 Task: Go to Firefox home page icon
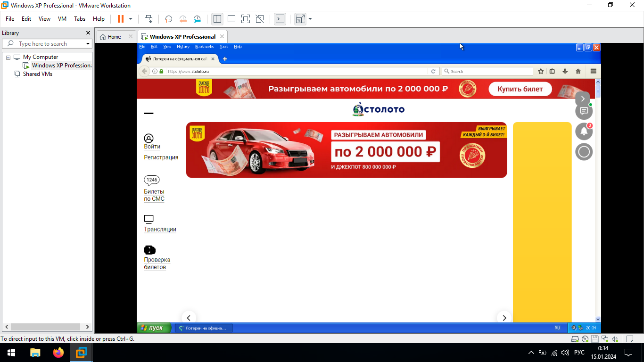[x=578, y=71]
